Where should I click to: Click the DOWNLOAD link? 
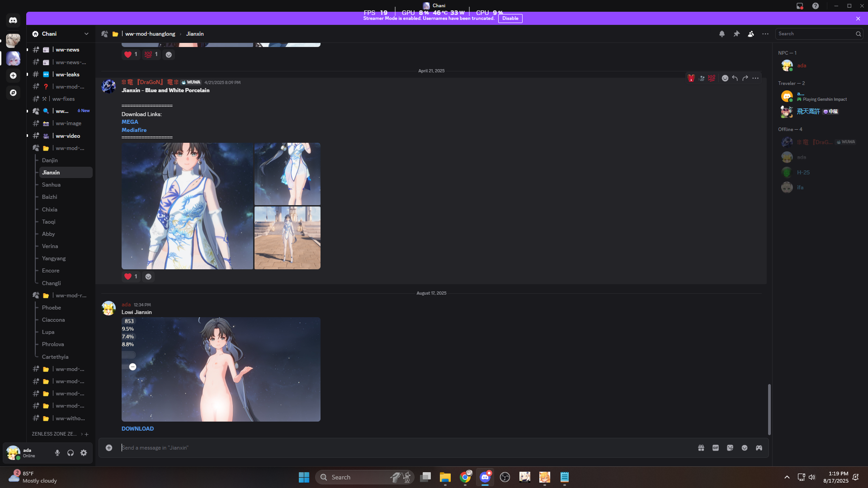137,429
